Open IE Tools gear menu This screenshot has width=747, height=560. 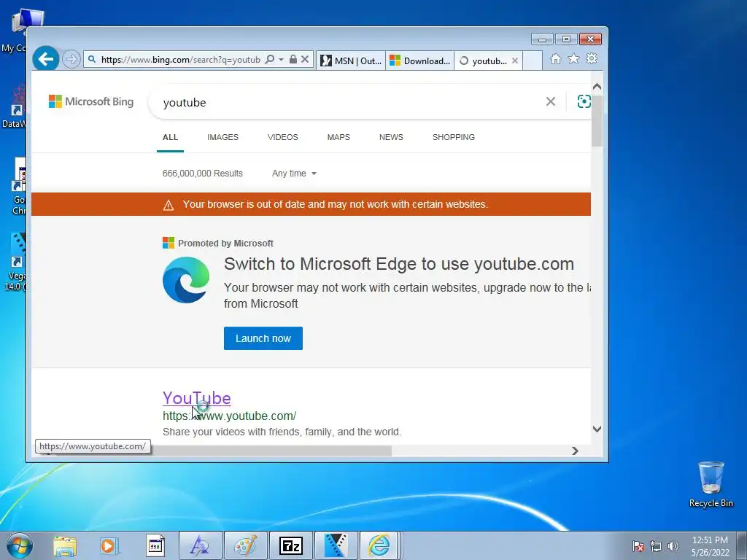click(x=592, y=58)
